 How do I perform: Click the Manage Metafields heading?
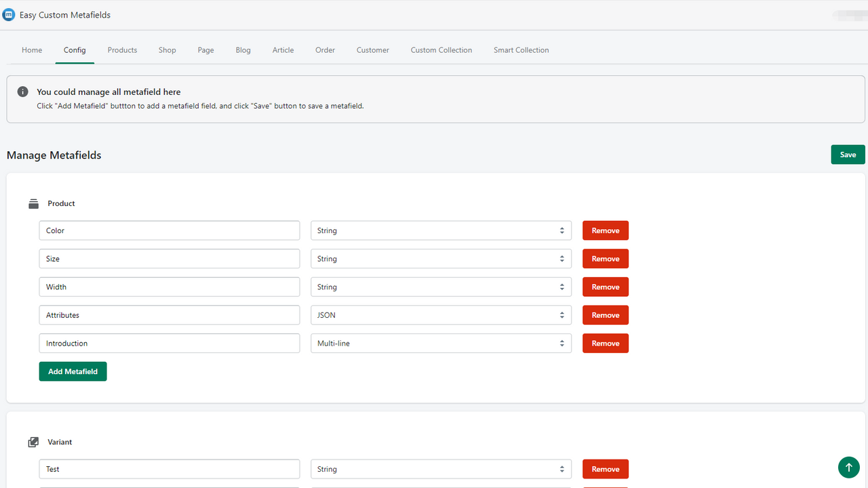54,155
